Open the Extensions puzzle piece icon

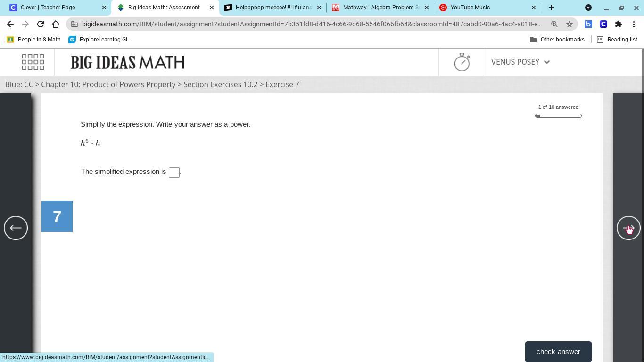(x=619, y=24)
